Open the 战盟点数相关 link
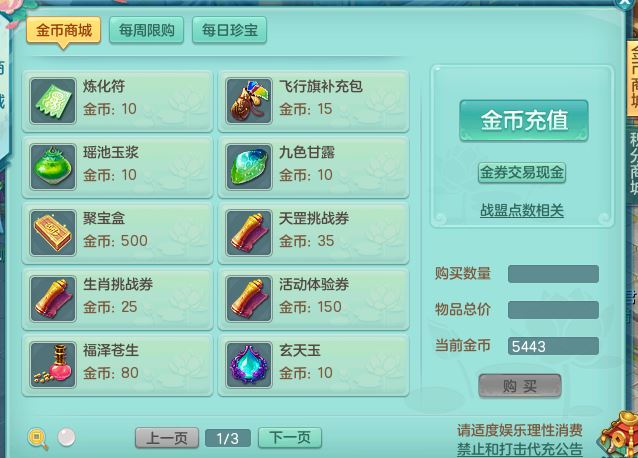The width and height of the screenshot is (638, 458). click(522, 211)
